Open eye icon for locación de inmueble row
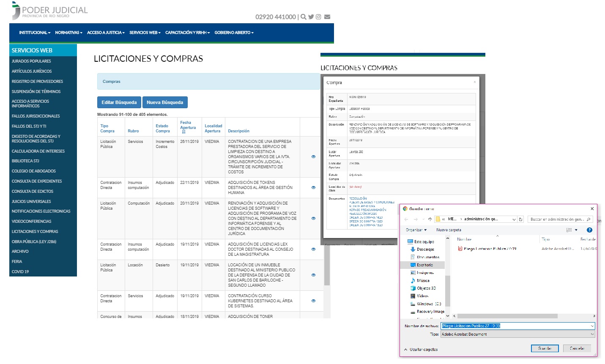This screenshot has width=605, height=364. coord(313,275)
